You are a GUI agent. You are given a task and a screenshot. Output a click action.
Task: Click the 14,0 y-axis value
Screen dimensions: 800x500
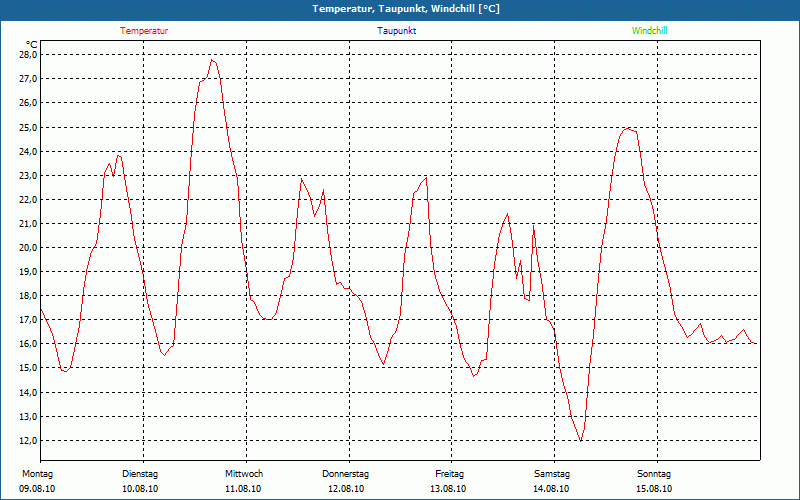[x=28, y=392]
